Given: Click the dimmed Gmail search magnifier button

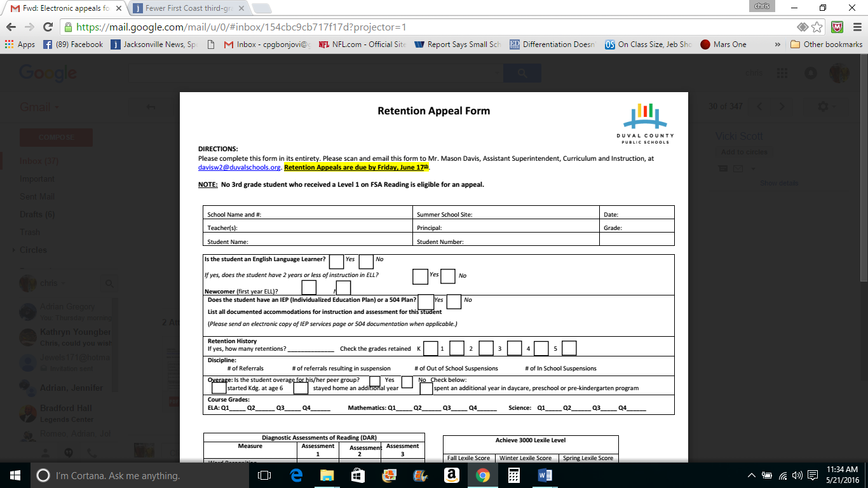Looking at the screenshot, I should pyautogui.click(x=522, y=73).
